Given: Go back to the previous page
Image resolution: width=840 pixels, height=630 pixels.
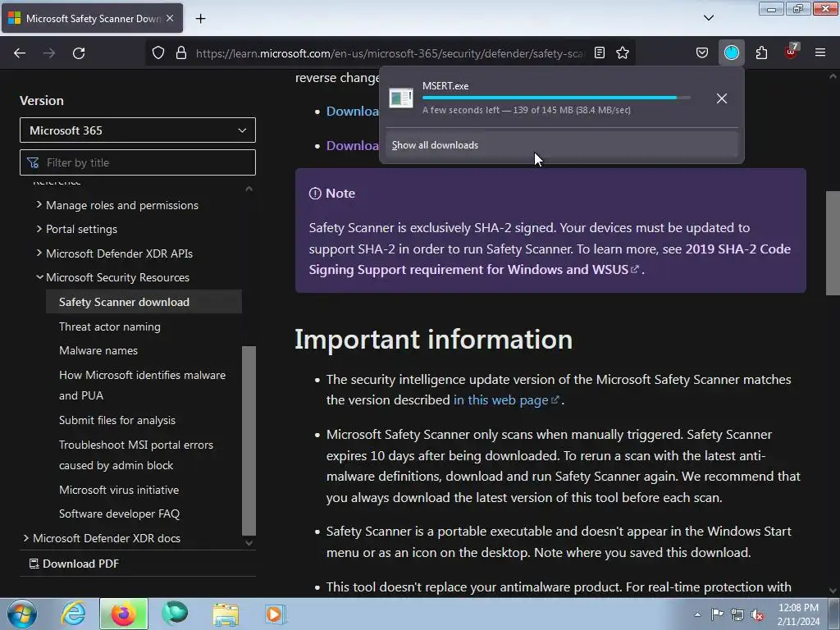Looking at the screenshot, I should (20, 53).
